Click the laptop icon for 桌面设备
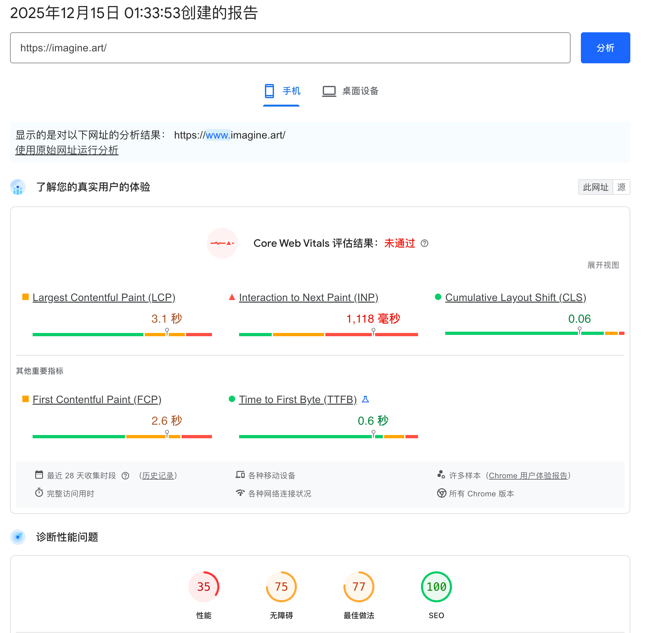The width and height of the screenshot is (672, 633). click(x=329, y=91)
